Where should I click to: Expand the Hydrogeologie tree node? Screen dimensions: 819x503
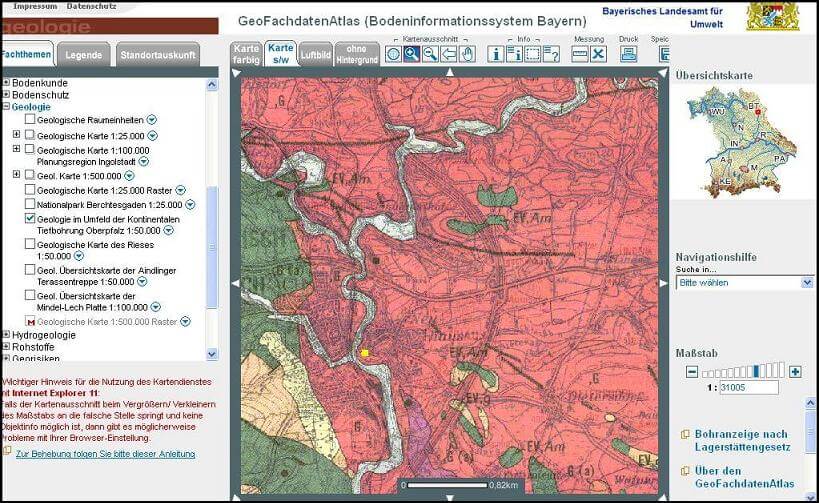click(x=6, y=335)
